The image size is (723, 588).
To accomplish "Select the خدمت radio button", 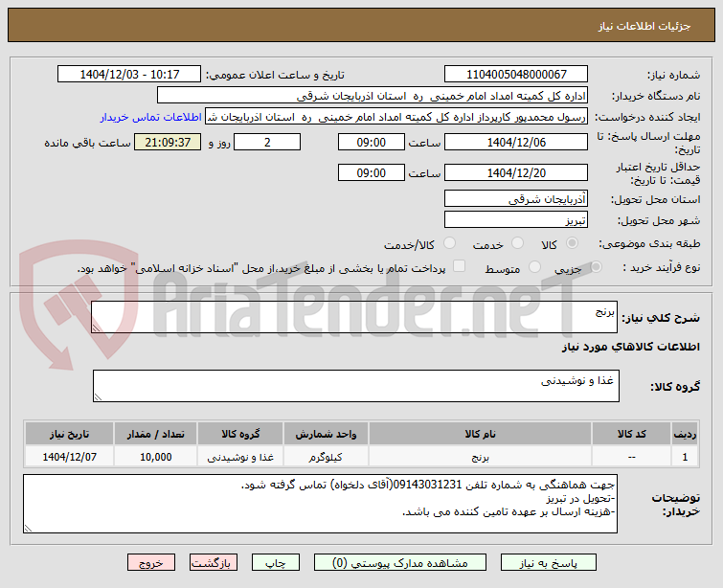I will (517, 243).
